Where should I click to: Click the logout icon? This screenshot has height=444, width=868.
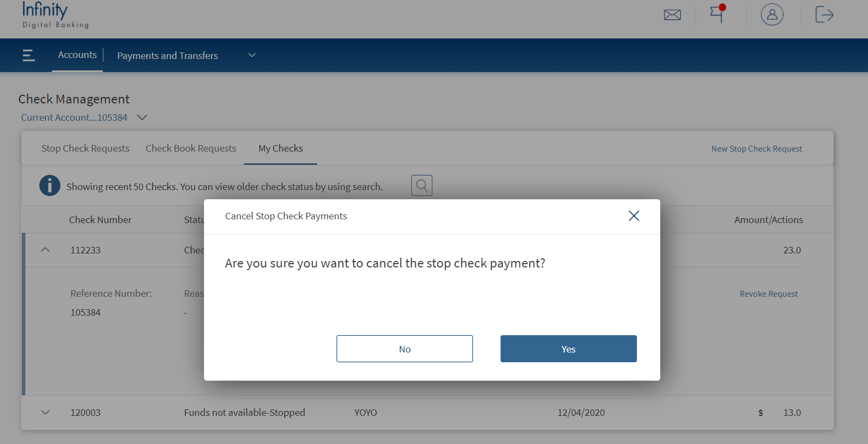tap(824, 15)
